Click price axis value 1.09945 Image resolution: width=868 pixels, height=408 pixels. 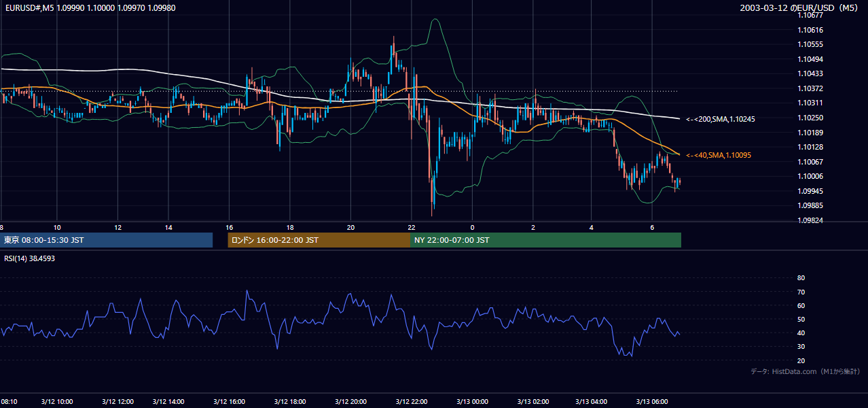point(810,191)
